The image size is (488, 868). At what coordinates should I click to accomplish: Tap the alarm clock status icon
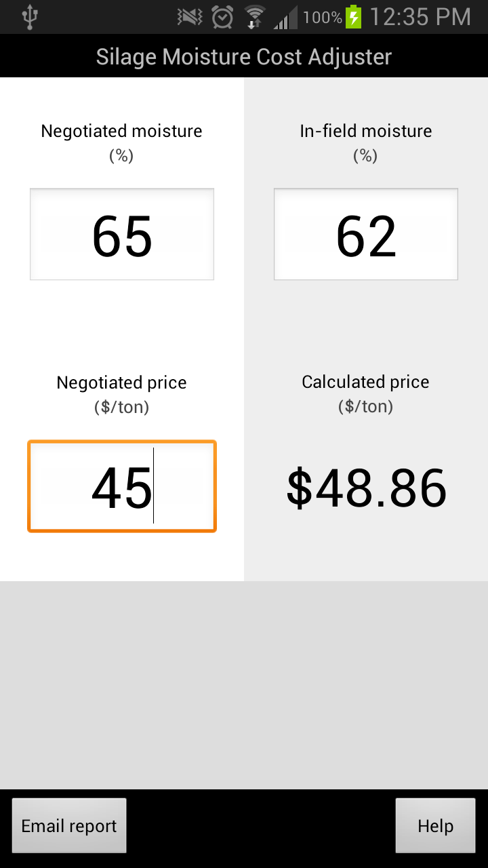coord(223,17)
